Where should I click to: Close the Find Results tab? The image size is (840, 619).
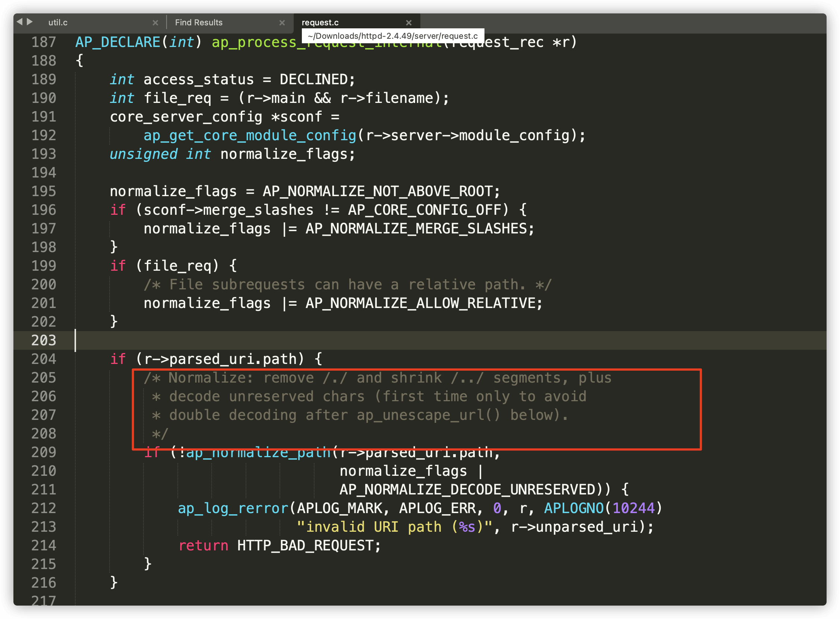click(x=282, y=23)
